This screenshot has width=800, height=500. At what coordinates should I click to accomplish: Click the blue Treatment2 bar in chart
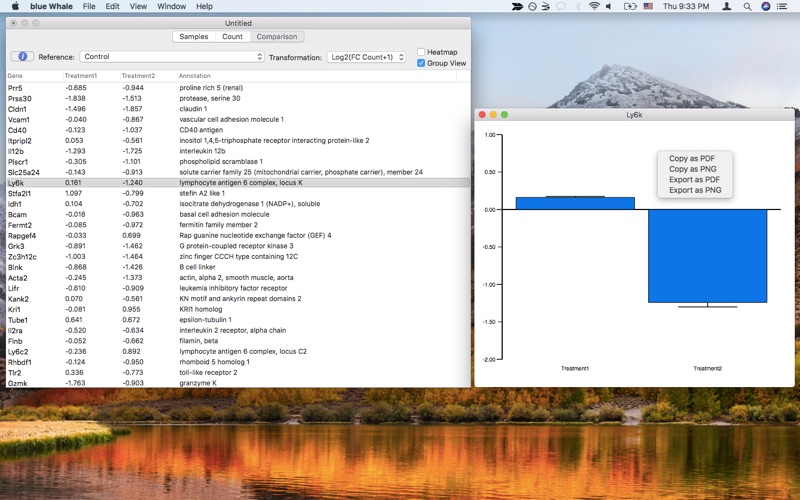(x=707, y=256)
